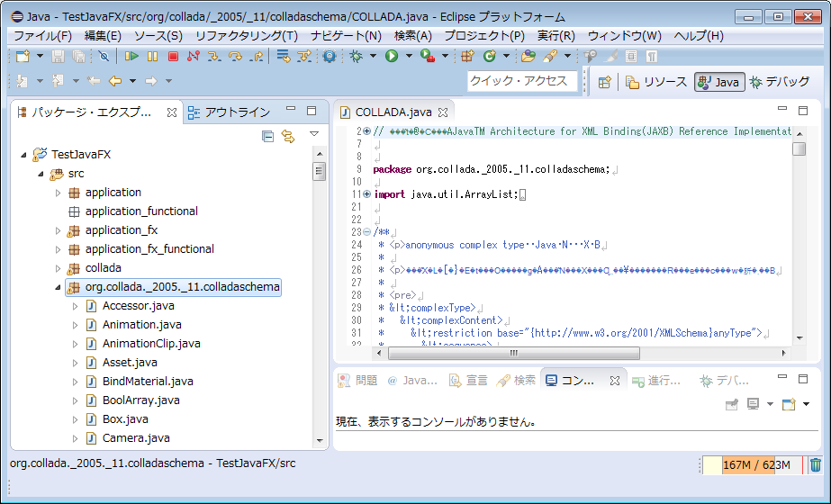Open the New Java Class dropdown arrow
This screenshot has height=504, width=831.
pos(506,56)
